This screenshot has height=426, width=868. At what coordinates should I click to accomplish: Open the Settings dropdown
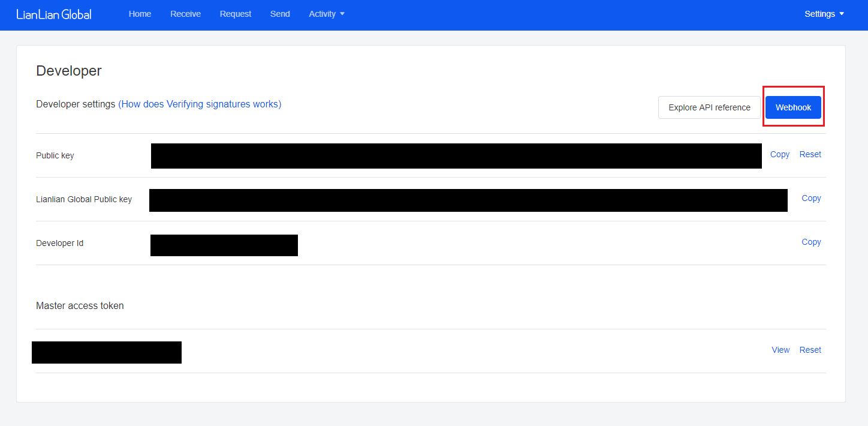(824, 14)
